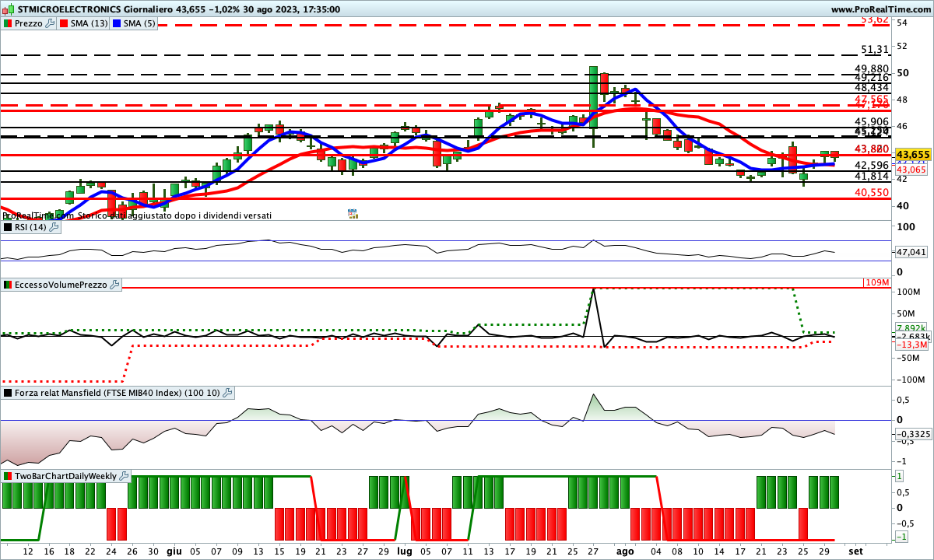Click the dividend-adjusted history note text
The image size is (934, 560).
click(137, 215)
